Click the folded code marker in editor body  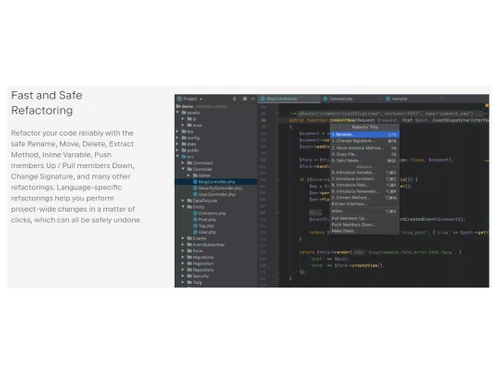pyautogui.click(x=315, y=213)
